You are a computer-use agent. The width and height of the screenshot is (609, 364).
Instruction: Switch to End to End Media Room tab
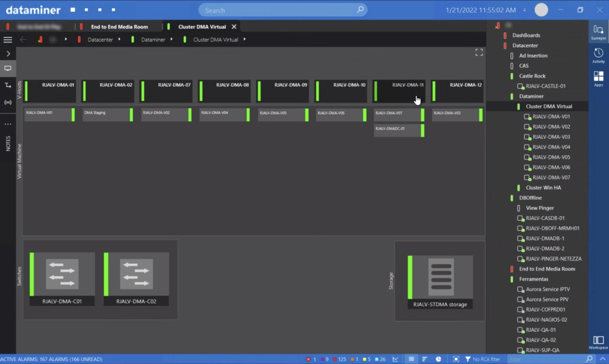pos(120,27)
